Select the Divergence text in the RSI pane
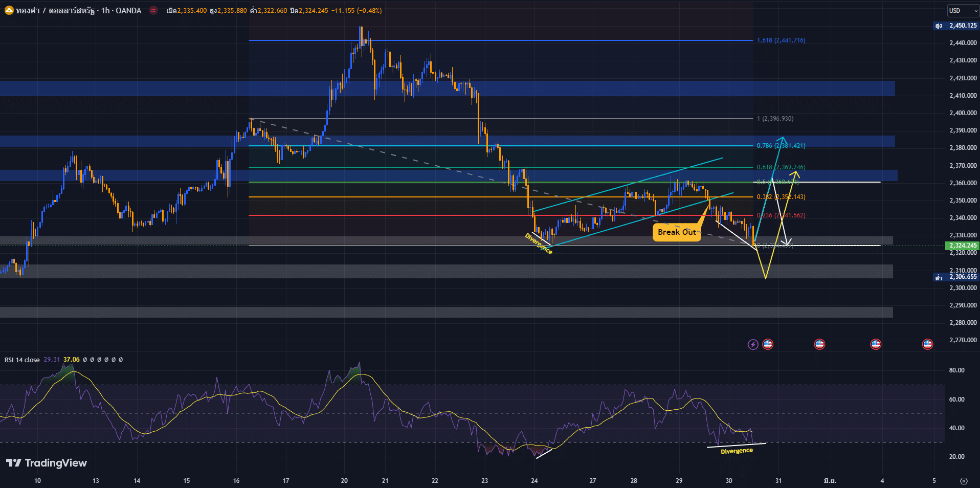 [x=737, y=451]
